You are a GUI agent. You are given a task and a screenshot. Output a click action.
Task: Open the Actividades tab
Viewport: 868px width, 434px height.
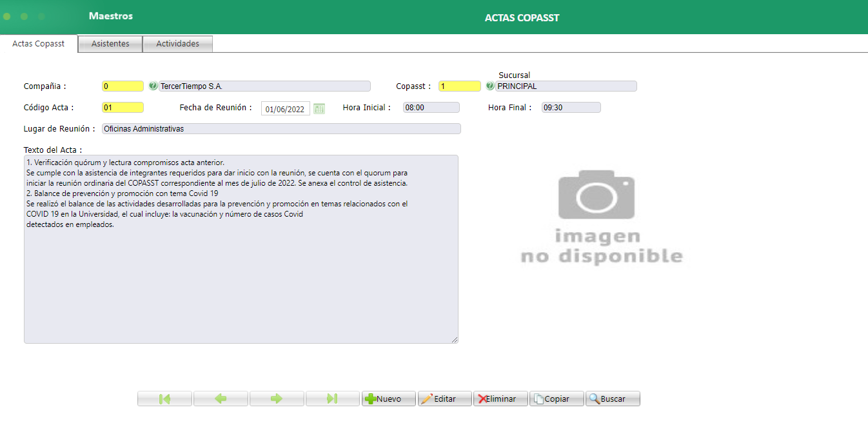177,43
